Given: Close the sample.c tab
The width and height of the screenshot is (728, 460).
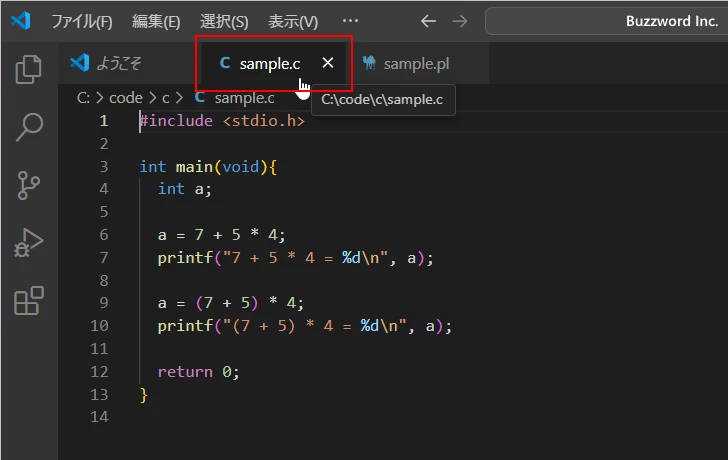Looking at the screenshot, I should [328, 63].
